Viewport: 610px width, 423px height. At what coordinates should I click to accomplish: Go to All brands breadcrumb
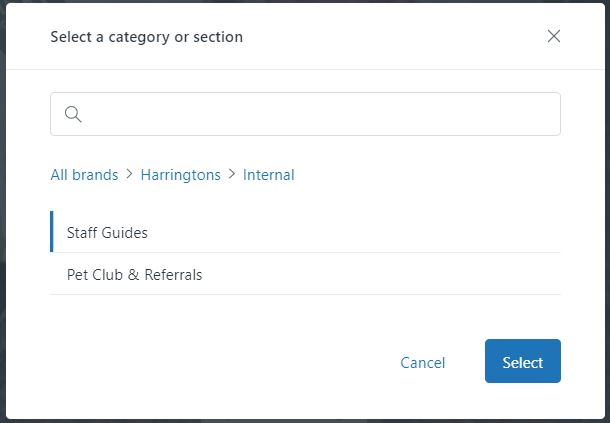tap(84, 175)
